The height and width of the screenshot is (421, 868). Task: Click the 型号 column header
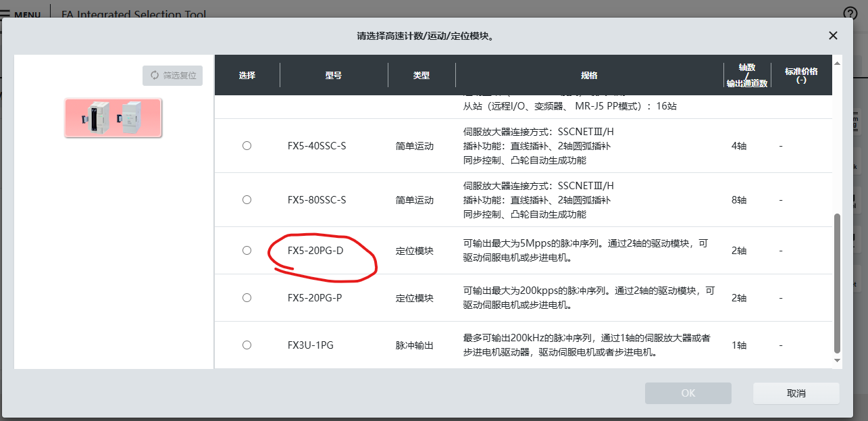pos(334,75)
